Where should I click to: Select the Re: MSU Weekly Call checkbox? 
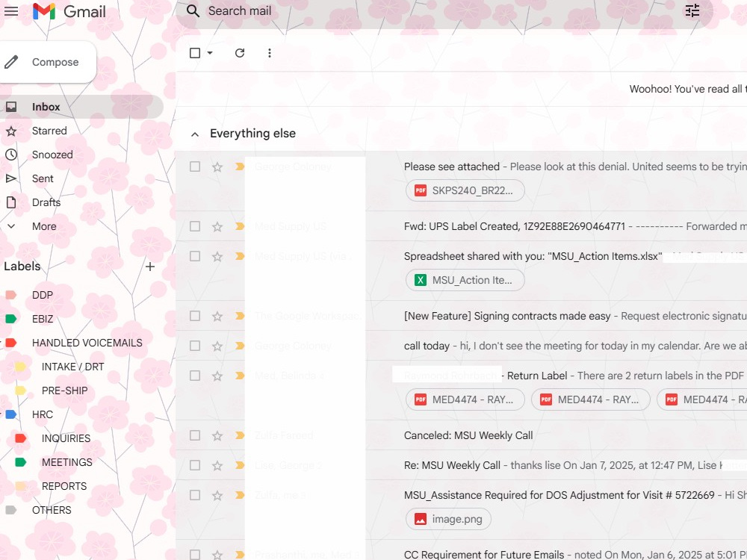click(195, 465)
